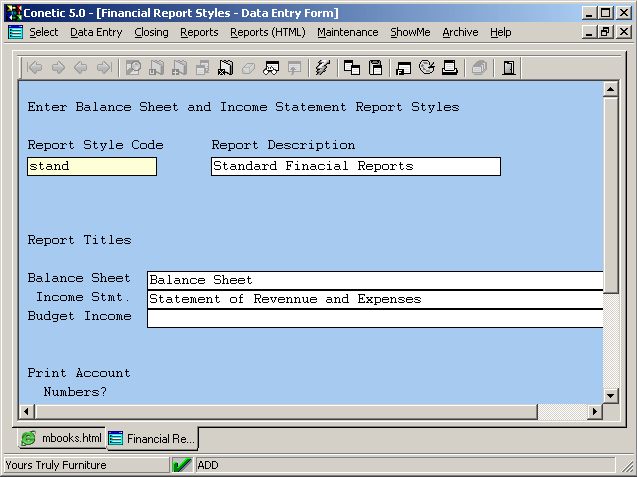Image resolution: width=637 pixels, height=477 pixels.
Task: Click the Report Description text field
Action: (x=355, y=166)
